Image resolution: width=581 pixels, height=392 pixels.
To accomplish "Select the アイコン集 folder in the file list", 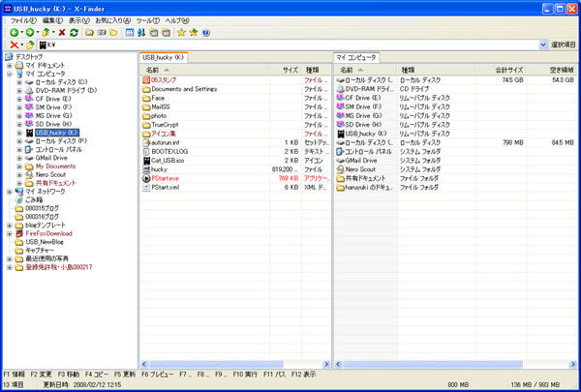I will 164,134.
